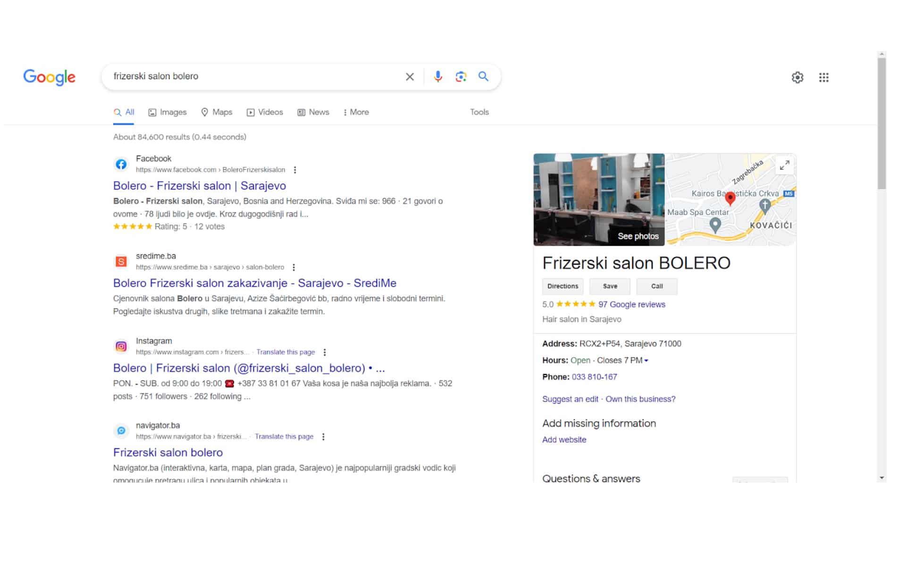Click the Facebook favicon next to first result

pyautogui.click(x=121, y=164)
